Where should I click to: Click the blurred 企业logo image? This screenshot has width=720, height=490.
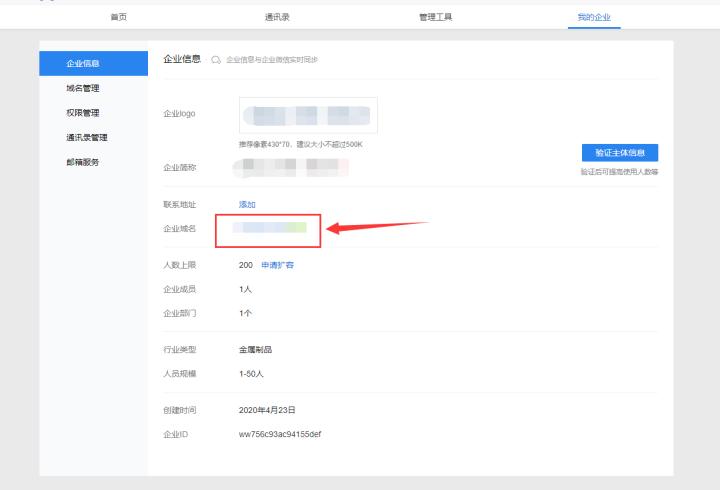[308, 115]
